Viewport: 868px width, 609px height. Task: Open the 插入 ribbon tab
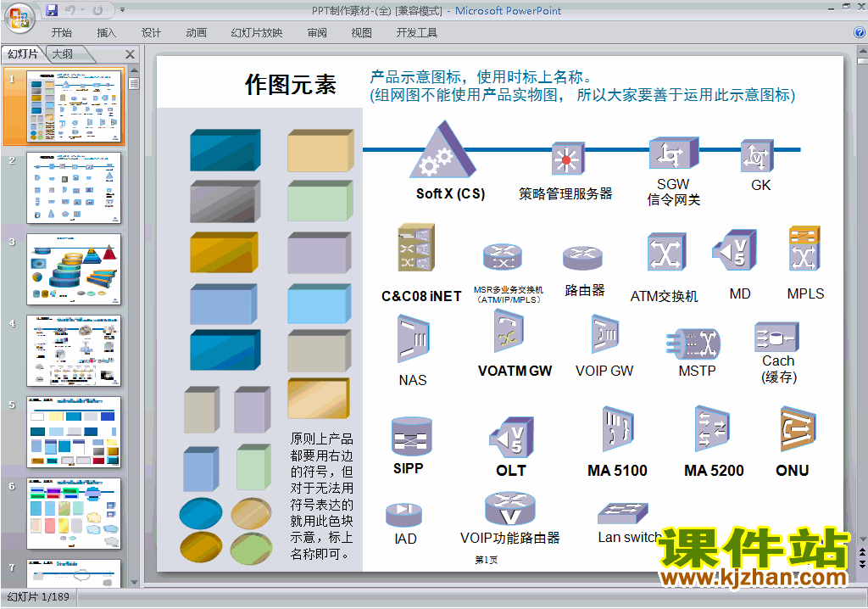[106, 33]
